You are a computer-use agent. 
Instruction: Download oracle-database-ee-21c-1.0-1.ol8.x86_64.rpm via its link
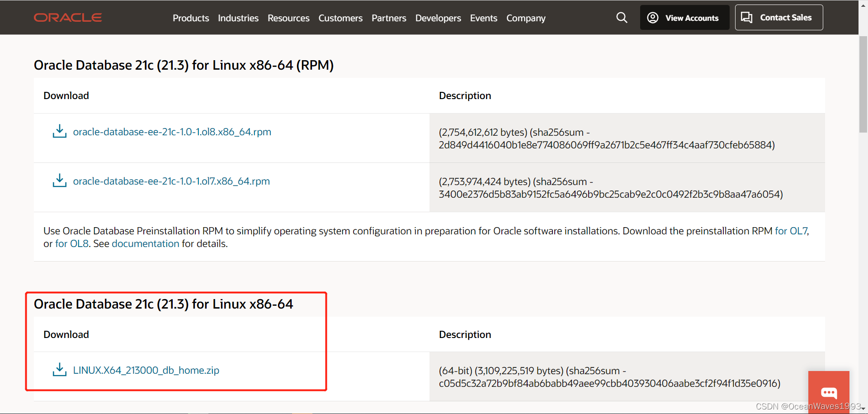coord(172,132)
